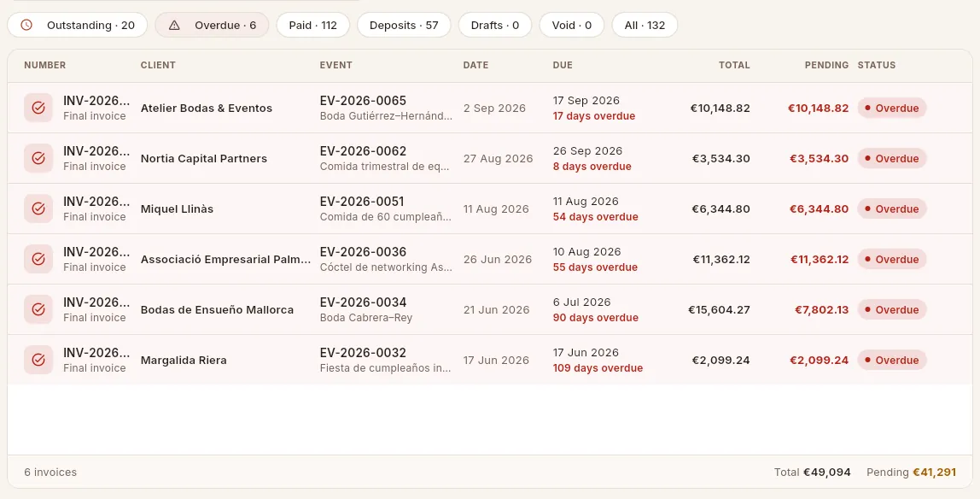This screenshot has height=499, width=980.
Task: Sort by TOTAL column header
Action: [x=734, y=65]
